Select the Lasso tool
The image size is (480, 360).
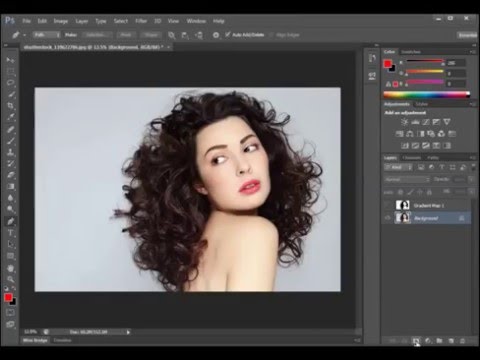(10, 83)
